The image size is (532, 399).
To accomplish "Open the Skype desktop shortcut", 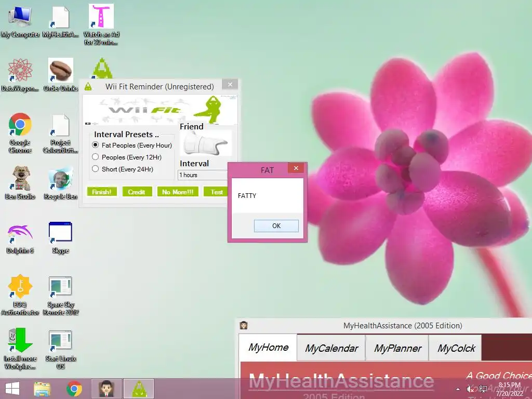I will pos(60,237).
